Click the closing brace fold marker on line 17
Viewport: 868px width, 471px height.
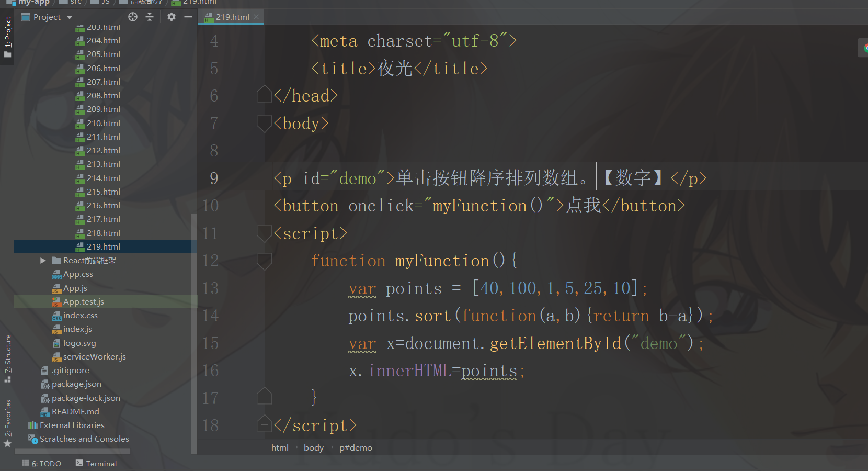click(265, 397)
